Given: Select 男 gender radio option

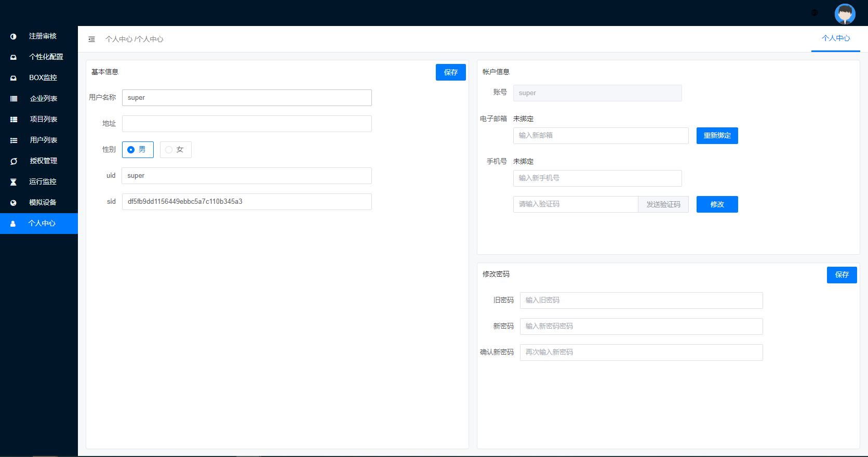Looking at the screenshot, I should pos(131,150).
